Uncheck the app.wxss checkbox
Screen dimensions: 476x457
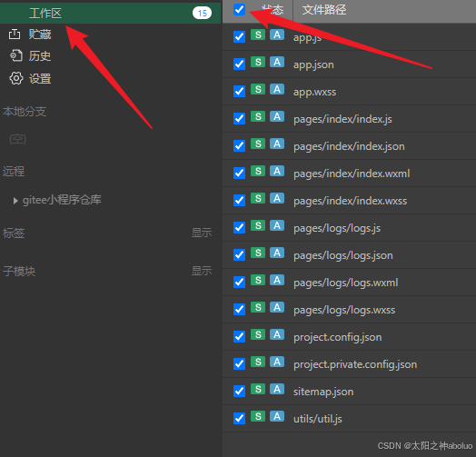coord(239,91)
